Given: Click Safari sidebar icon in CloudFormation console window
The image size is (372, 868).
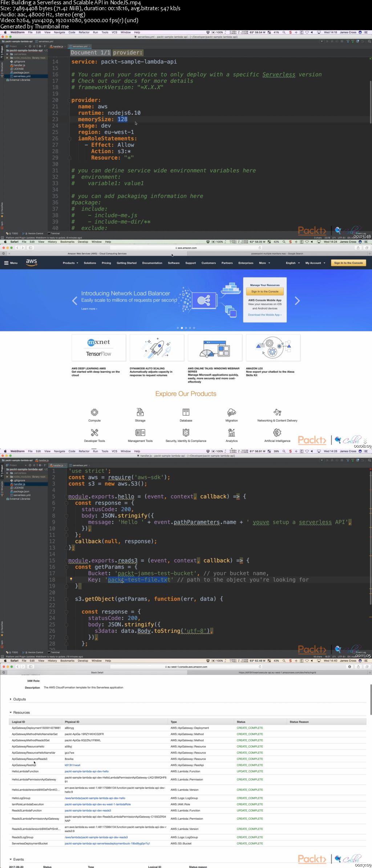Looking at the screenshot, I should tap(31, 667).
